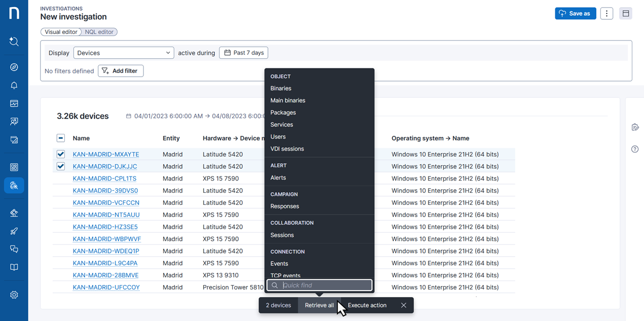Click the Add filter button
This screenshot has height=321, width=644.
click(121, 71)
